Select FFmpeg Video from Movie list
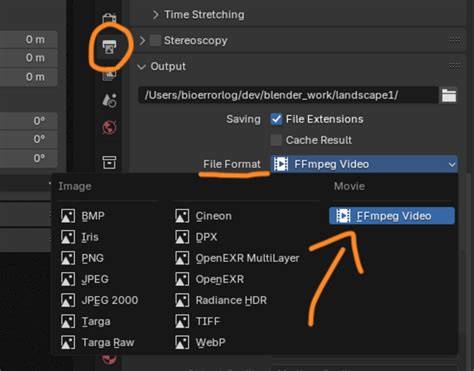The width and height of the screenshot is (474, 371). point(392,216)
